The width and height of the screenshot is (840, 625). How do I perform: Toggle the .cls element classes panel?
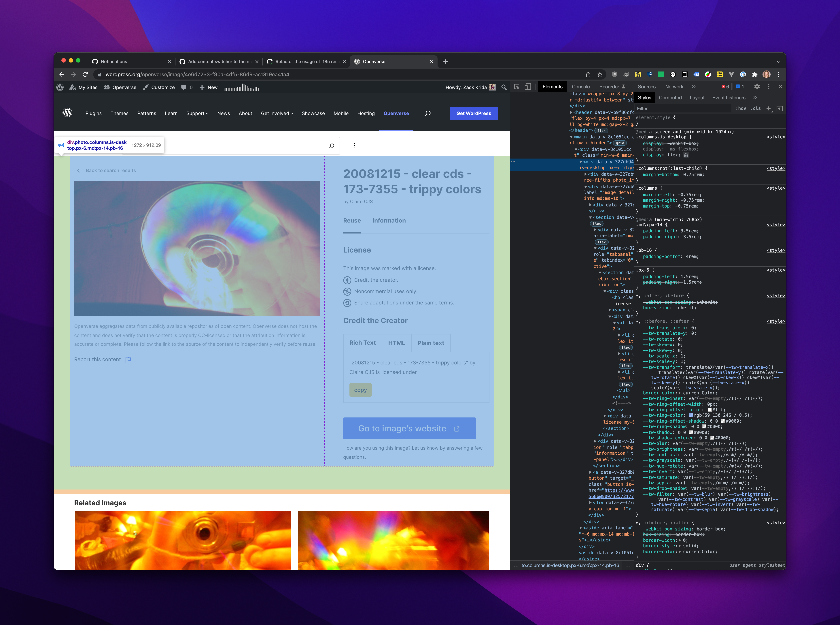756,109
